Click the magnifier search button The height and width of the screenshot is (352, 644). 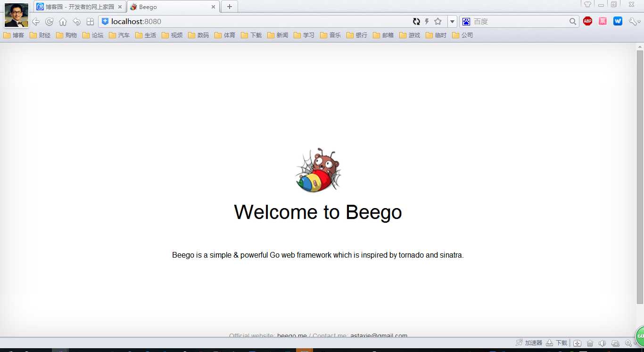[573, 21]
